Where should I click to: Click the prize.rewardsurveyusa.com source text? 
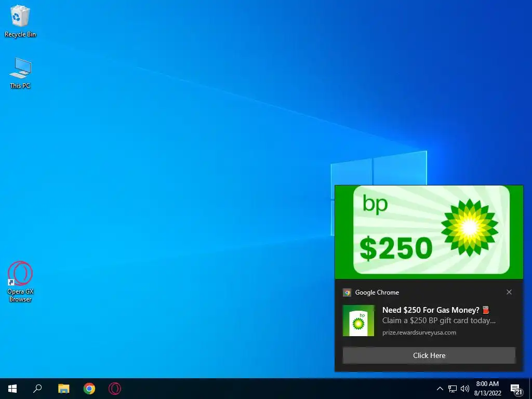click(x=419, y=332)
